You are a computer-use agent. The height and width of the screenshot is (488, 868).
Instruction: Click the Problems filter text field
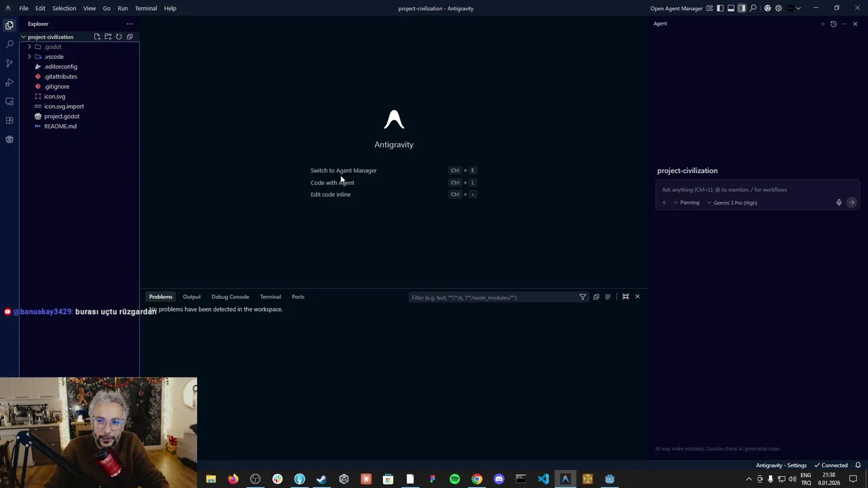pos(492,298)
